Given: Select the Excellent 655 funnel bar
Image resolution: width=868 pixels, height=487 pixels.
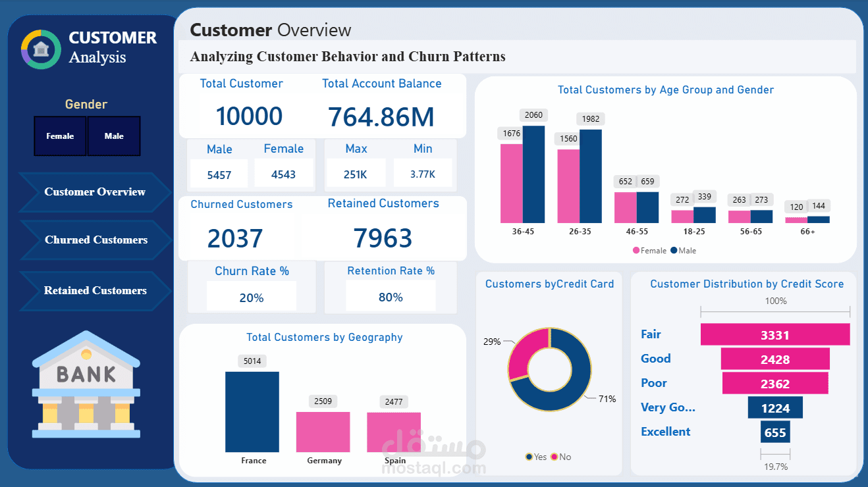Looking at the screenshot, I should [775, 432].
